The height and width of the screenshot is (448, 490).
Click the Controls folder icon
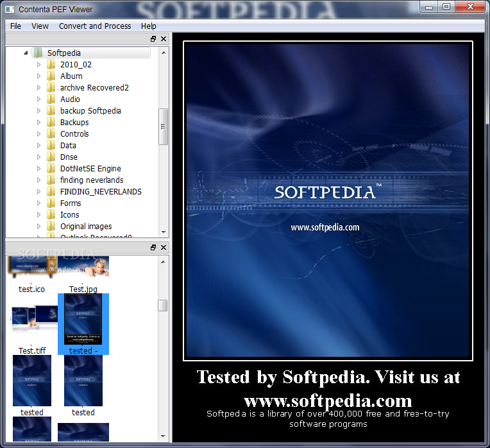(51, 134)
